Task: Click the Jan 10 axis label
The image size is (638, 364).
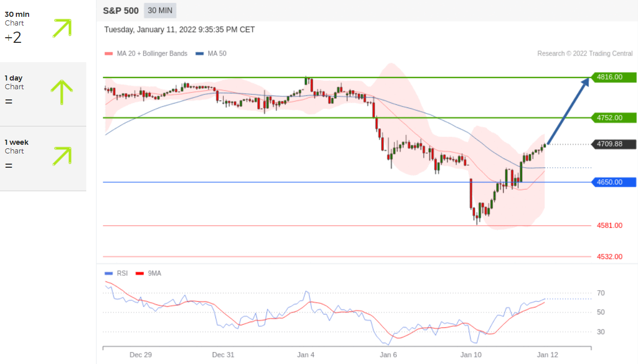Action: 471,355
